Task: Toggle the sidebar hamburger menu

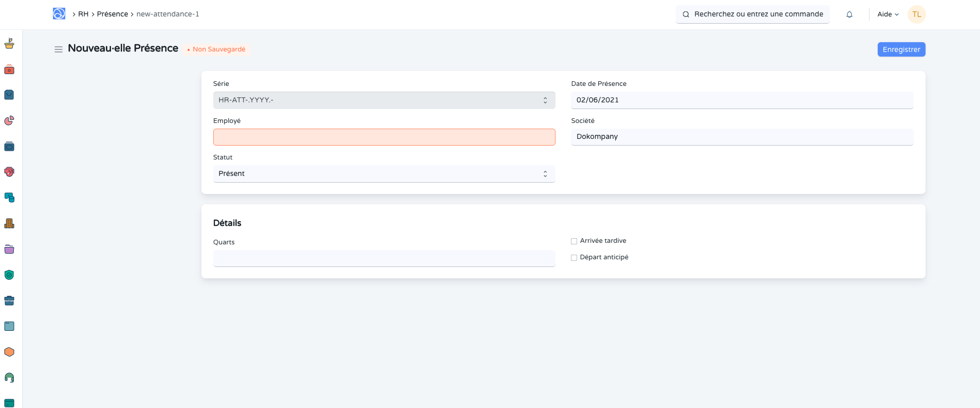Action: [x=59, y=49]
